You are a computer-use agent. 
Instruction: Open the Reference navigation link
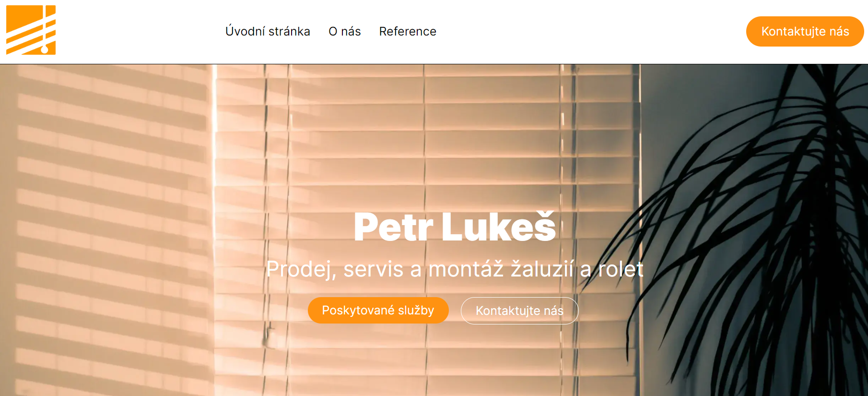408,32
